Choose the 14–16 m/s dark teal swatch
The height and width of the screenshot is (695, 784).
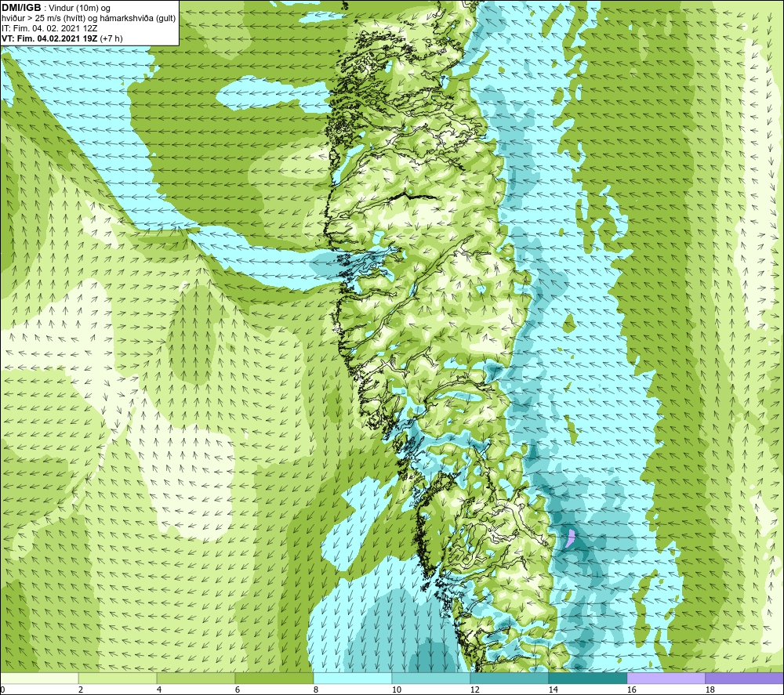[x=588, y=678]
